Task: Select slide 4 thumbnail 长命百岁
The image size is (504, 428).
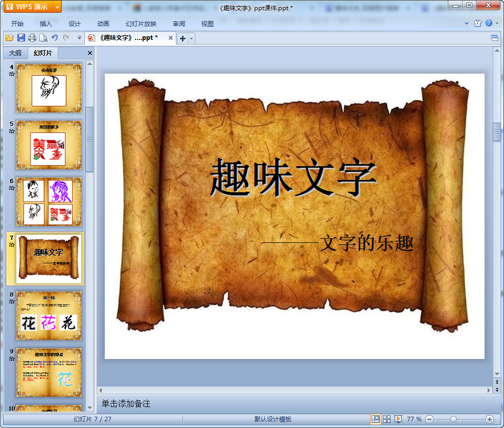Action: coord(49,88)
